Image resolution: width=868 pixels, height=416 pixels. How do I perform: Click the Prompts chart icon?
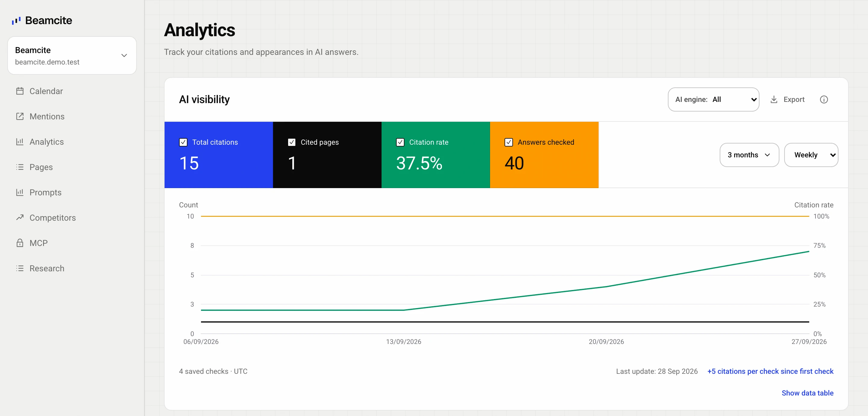click(20, 192)
